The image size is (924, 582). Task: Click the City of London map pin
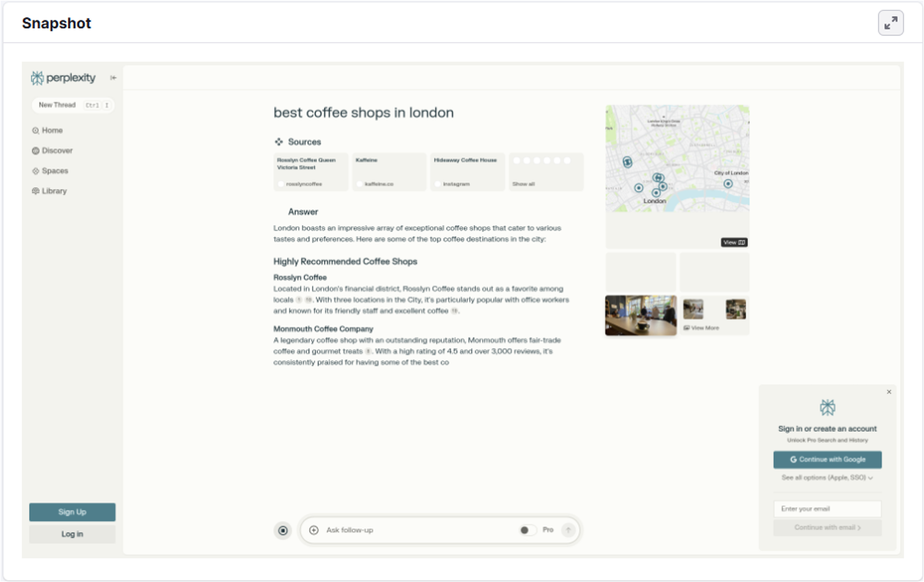(x=728, y=184)
